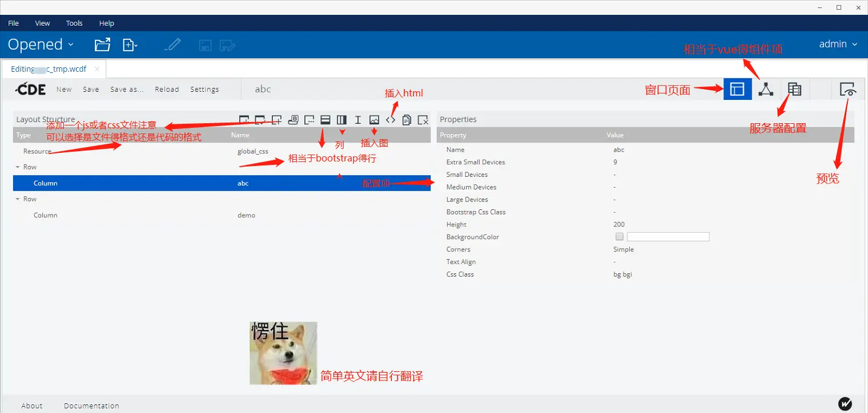This screenshot has width=868, height=413.
Task: Click the Add Row icon
Action: point(325,120)
